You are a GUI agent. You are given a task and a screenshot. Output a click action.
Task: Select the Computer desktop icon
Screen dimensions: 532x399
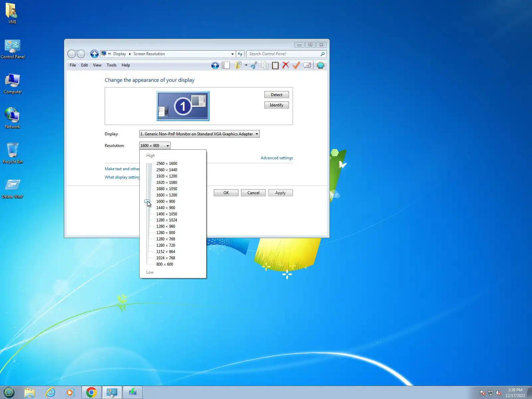pos(13,84)
